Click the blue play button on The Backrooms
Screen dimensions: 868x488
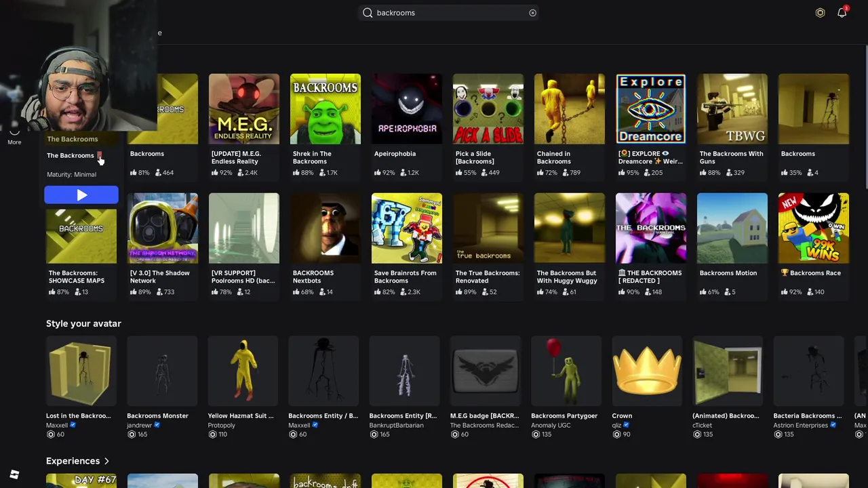pyautogui.click(x=81, y=195)
